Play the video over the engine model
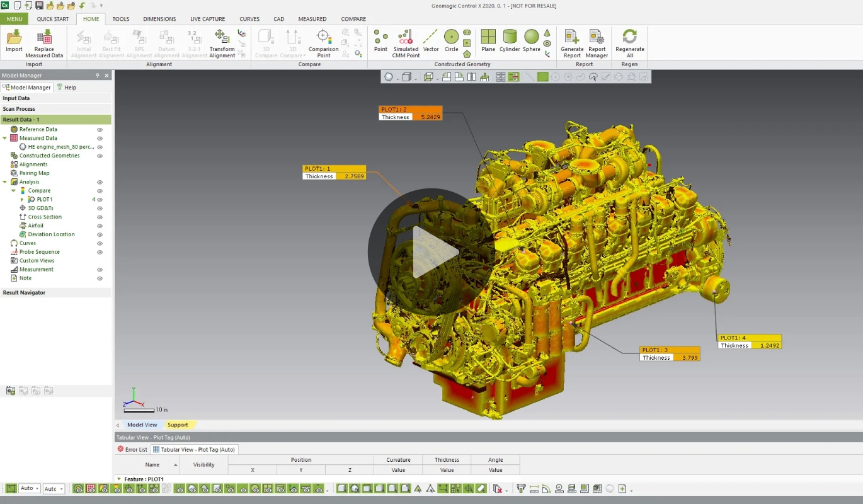This screenshot has width=863, height=504. 431,252
